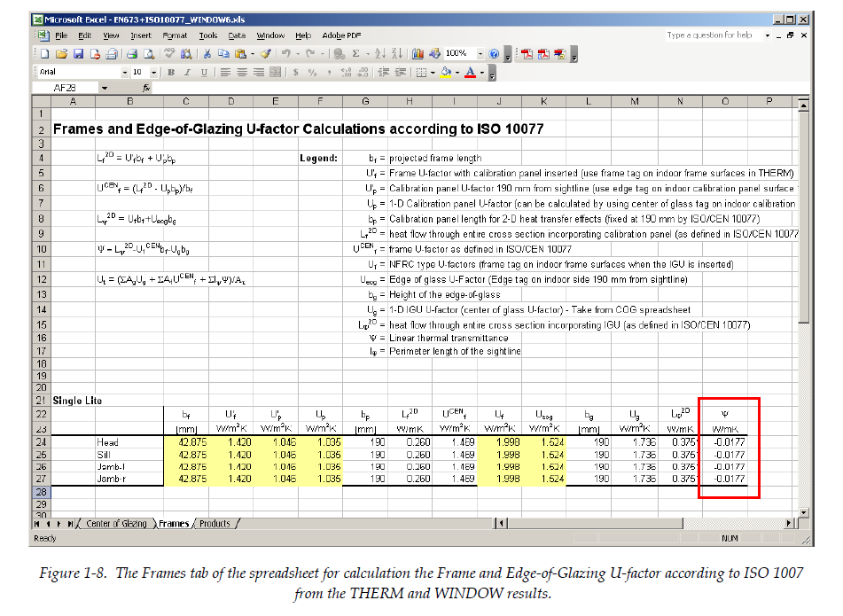
Task: Click the Format Painter brush icon
Action: (x=264, y=54)
